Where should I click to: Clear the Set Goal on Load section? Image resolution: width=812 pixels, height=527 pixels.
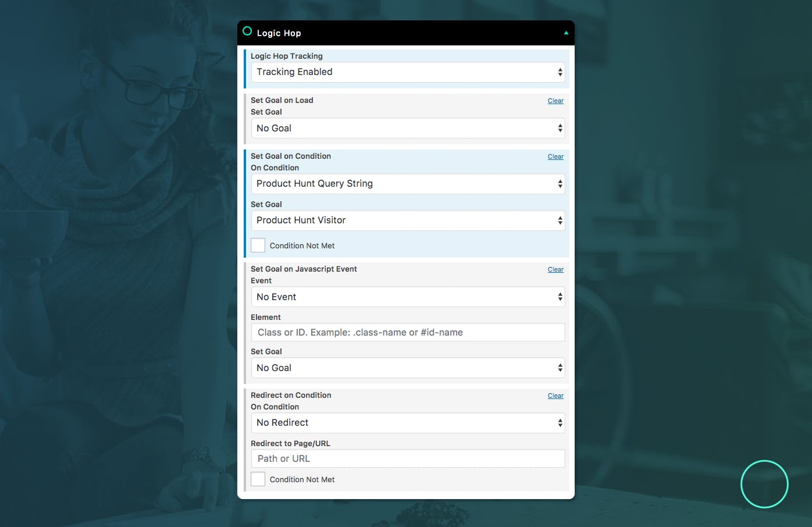[555, 101]
